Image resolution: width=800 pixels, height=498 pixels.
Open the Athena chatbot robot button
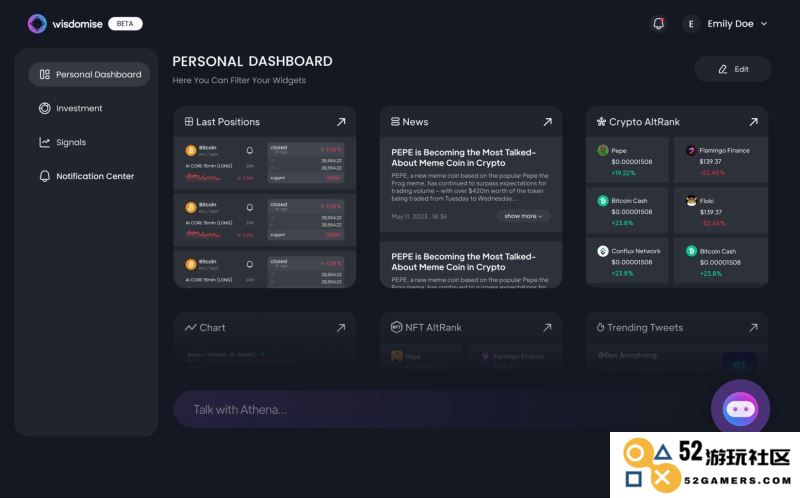click(x=740, y=409)
